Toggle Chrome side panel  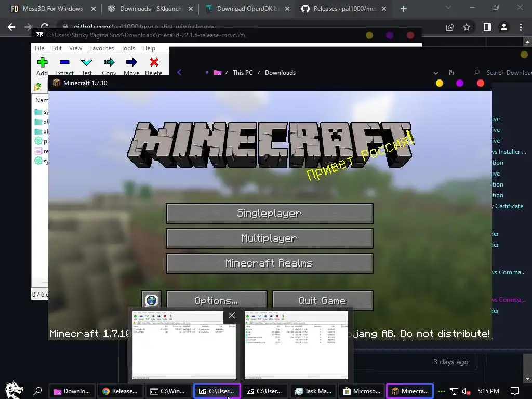click(x=487, y=27)
